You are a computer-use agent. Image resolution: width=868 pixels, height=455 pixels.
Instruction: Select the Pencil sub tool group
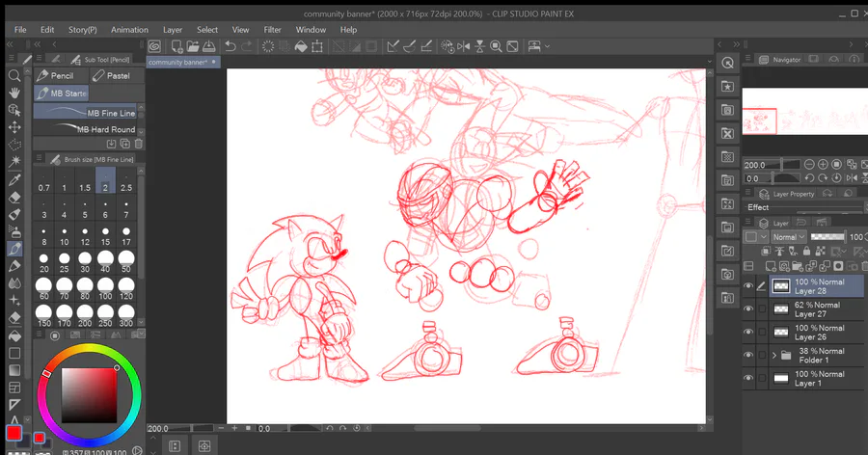point(61,76)
